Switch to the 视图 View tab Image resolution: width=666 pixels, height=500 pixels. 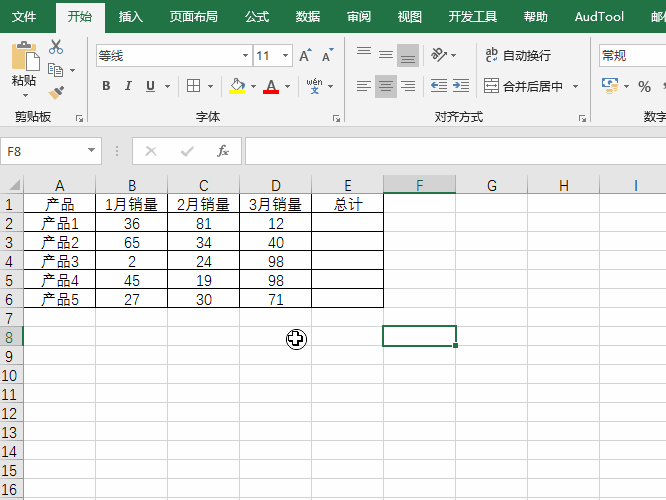pyautogui.click(x=410, y=17)
